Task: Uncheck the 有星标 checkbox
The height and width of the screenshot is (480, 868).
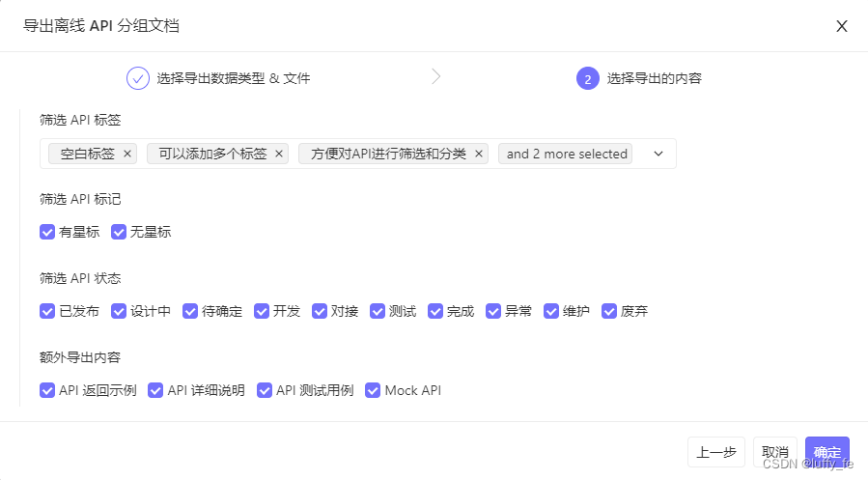Action: (x=47, y=232)
